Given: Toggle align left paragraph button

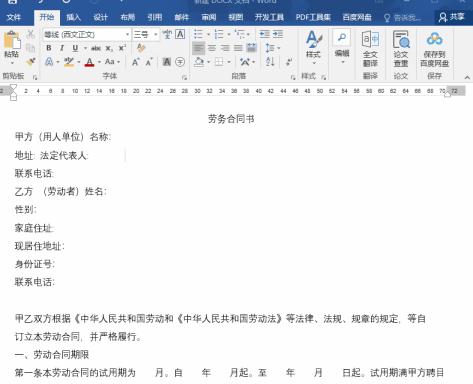Looking at the screenshot, I should point(198,48).
